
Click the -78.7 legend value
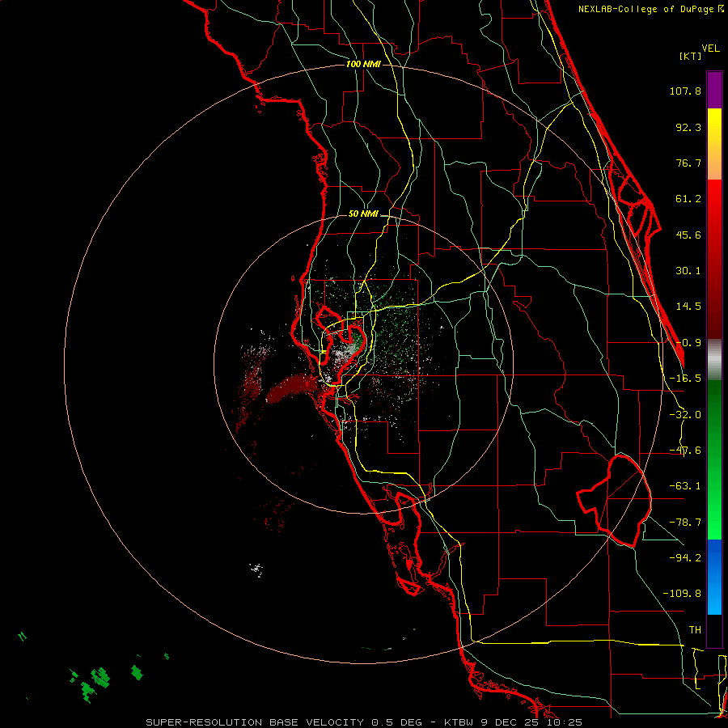(685, 523)
